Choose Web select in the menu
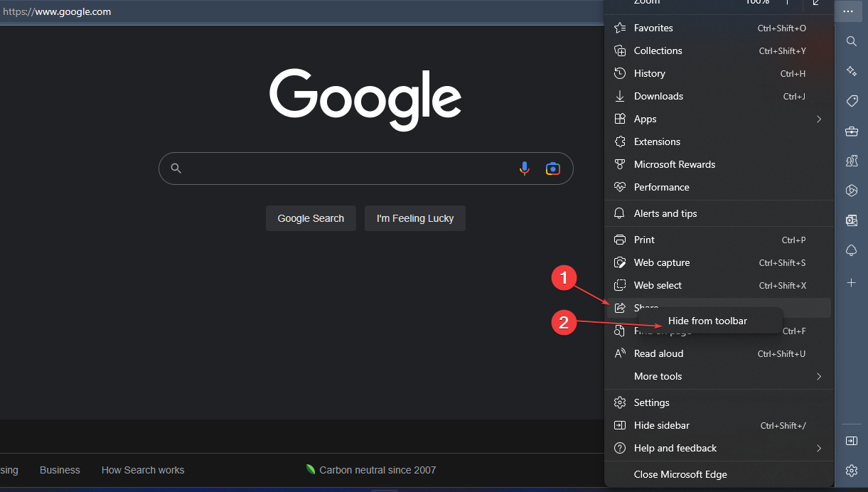The image size is (868, 492). click(x=718, y=285)
